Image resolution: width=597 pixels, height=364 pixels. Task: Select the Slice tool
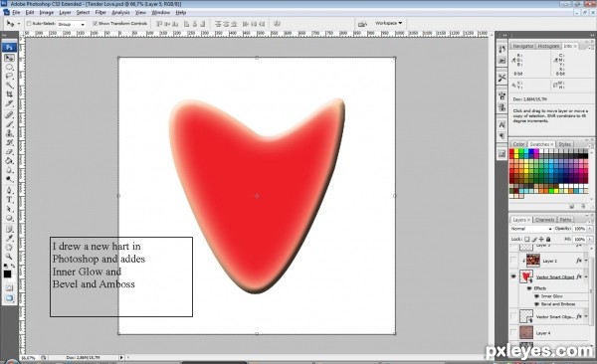[x=9, y=103]
